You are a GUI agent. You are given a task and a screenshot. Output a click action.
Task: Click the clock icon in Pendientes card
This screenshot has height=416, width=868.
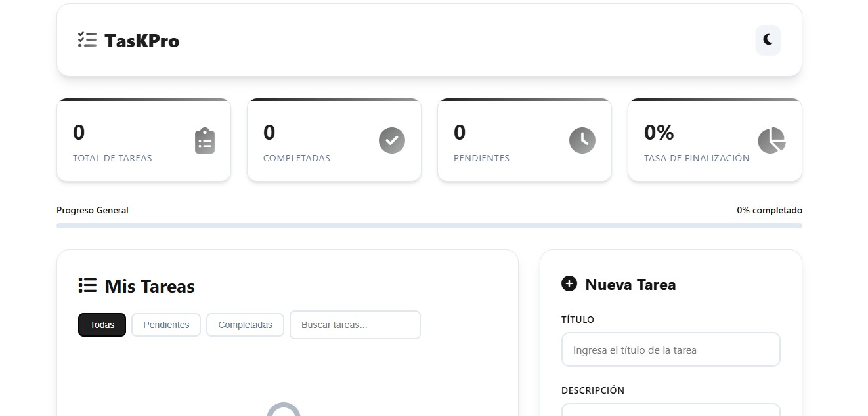(x=582, y=140)
